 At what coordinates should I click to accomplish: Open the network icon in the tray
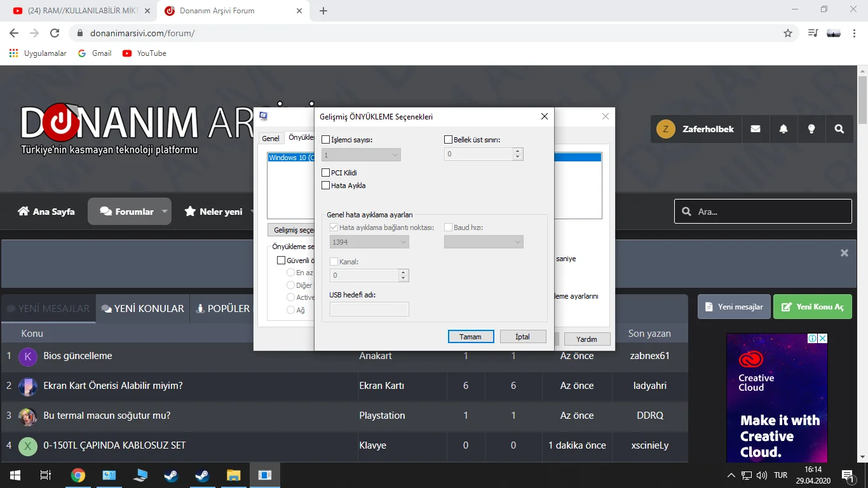[747, 475]
